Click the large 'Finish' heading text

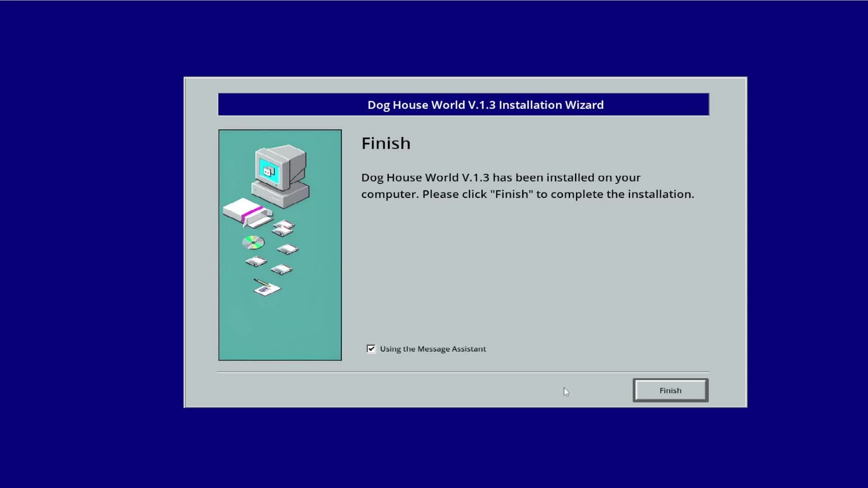pos(386,143)
